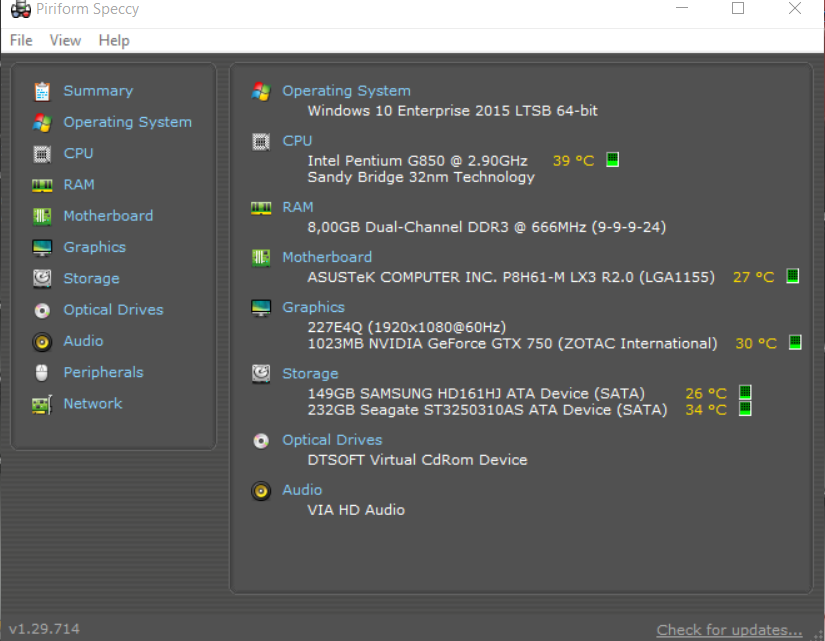Select the RAM stick icon in sidebar
The height and width of the screenshot is (641, 825).
(x=42, y=185)
